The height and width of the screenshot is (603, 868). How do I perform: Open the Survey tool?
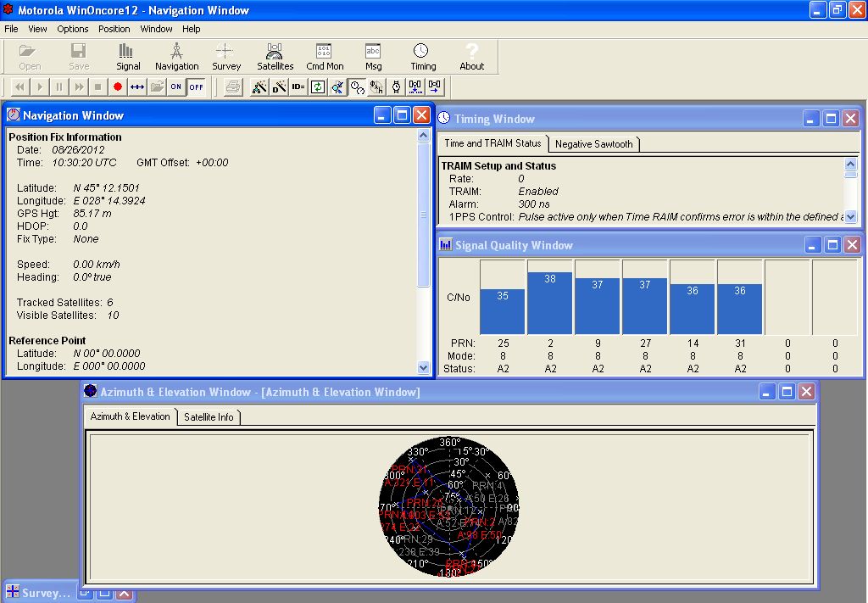pyautogui.click(x=225, y=57)
